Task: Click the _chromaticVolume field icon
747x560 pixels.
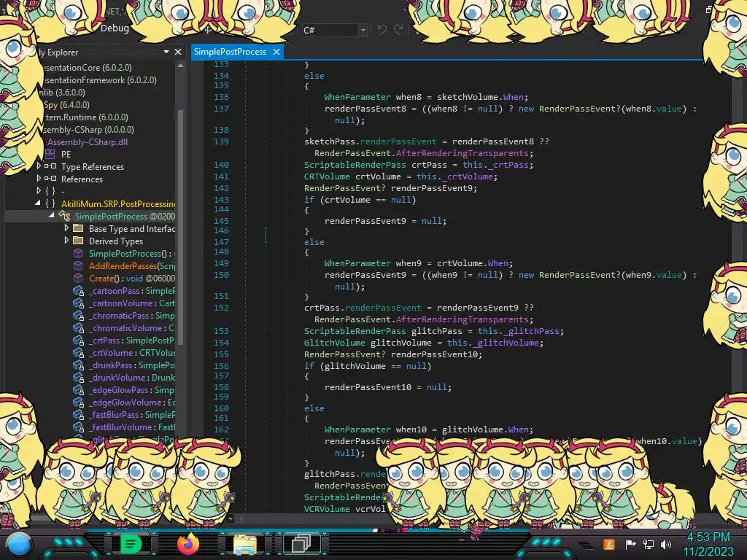Action: click(78, 327)
